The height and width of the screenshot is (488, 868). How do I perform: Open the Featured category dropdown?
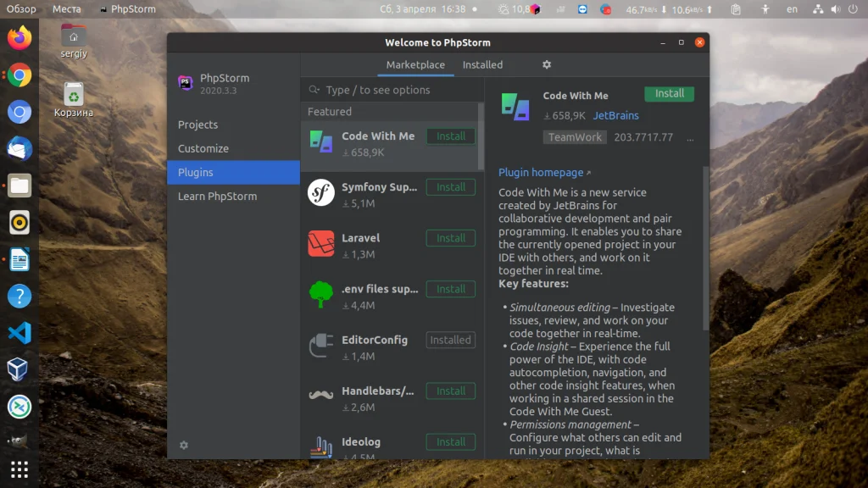tap(329, 111)
